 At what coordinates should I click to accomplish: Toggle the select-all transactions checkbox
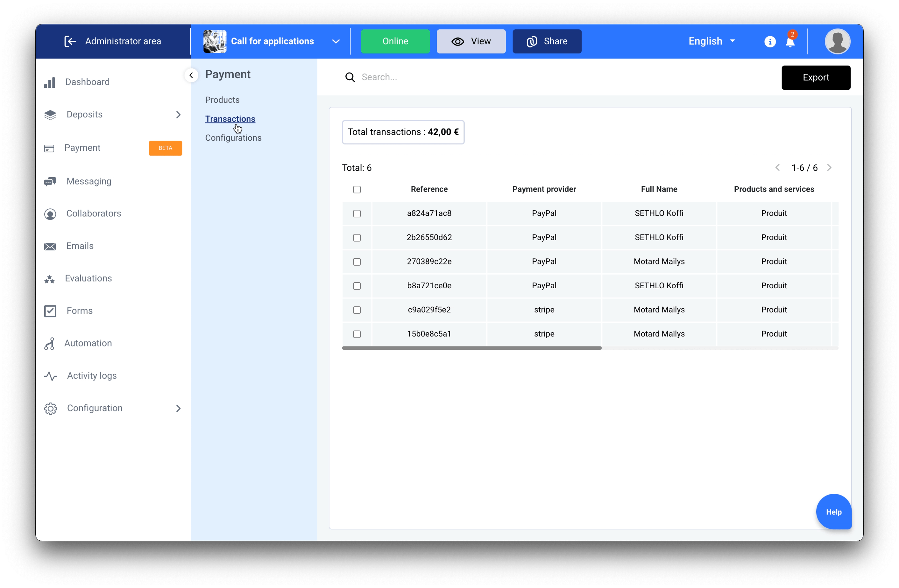(x=357, y=189)
